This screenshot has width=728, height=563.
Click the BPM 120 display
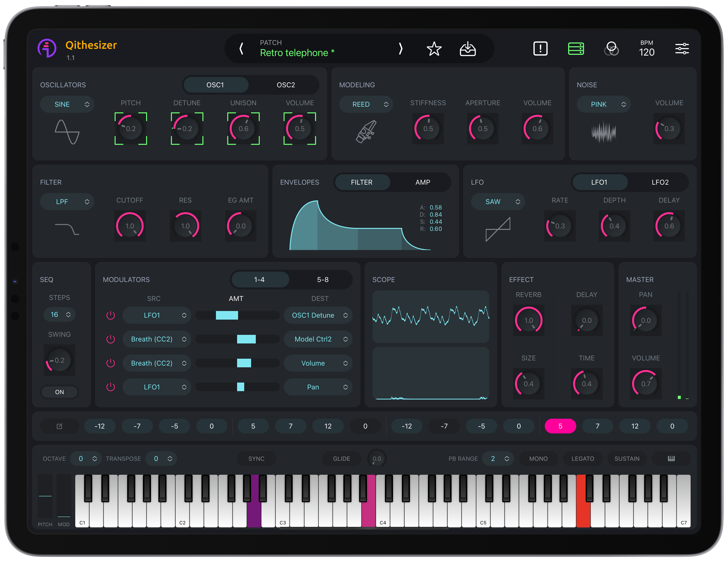point(647,49)
